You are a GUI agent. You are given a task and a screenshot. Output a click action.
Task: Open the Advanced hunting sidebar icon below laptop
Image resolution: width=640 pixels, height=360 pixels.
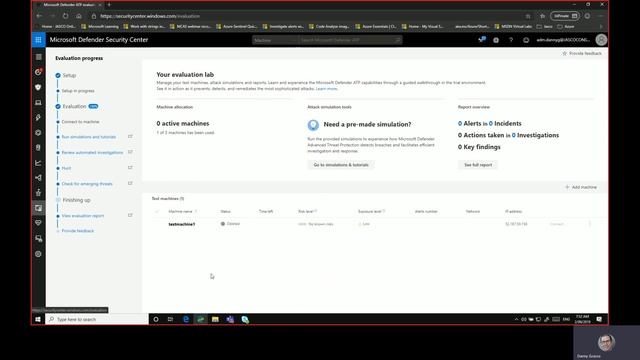click(38, 118)
